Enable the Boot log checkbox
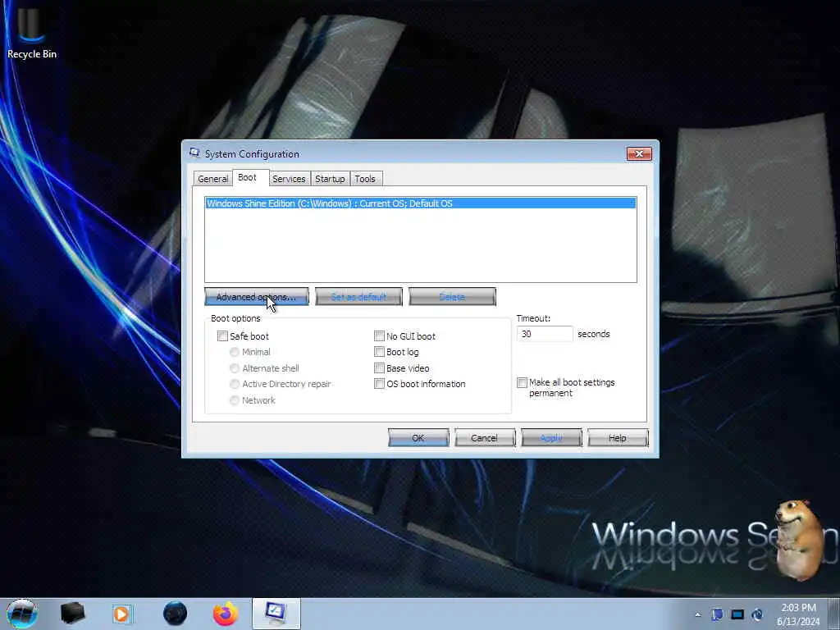 click(379, 352)
